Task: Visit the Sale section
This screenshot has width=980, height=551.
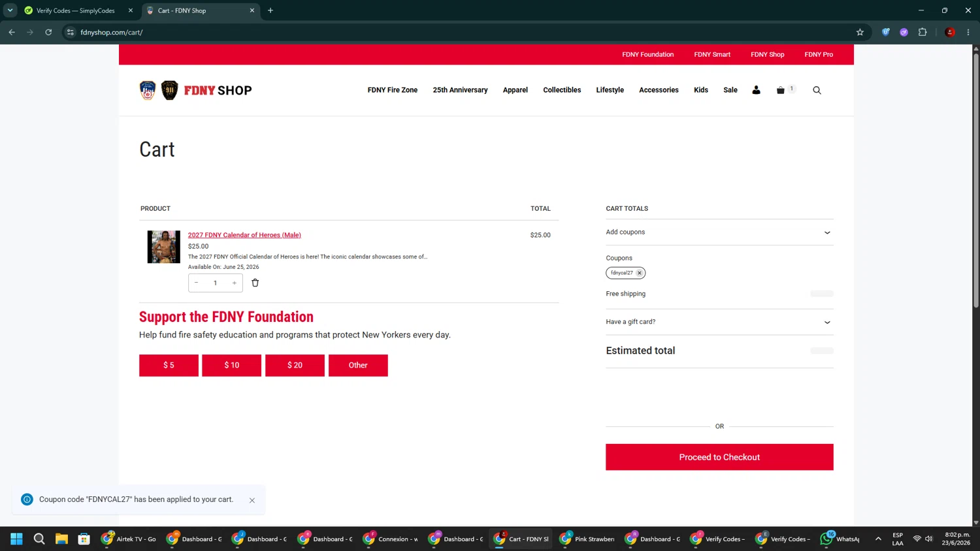Action: pos(730,90)
